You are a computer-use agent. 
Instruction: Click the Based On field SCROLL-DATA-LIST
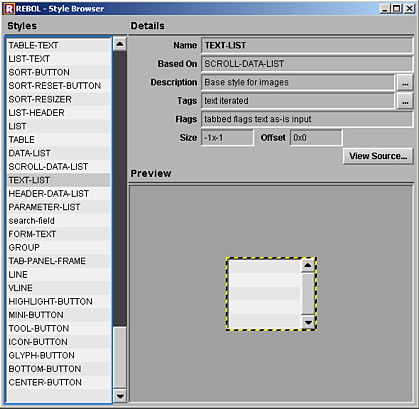(x=307, y=64)
